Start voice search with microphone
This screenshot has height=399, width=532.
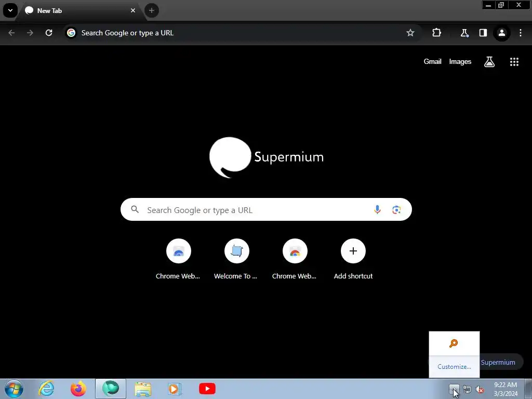(377, 210)
